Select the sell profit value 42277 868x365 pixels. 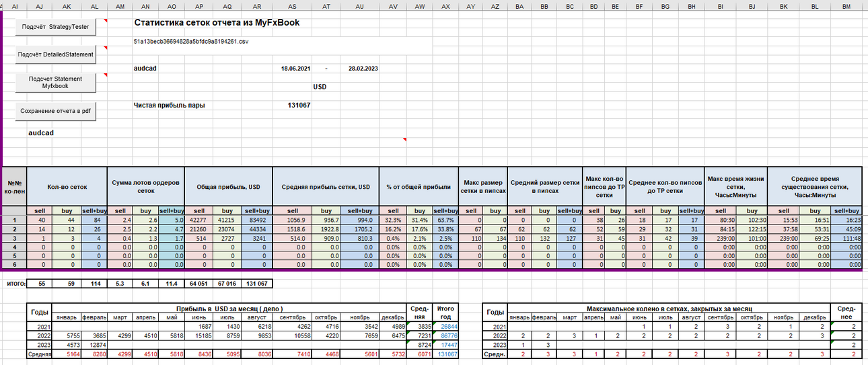[199, 220]
